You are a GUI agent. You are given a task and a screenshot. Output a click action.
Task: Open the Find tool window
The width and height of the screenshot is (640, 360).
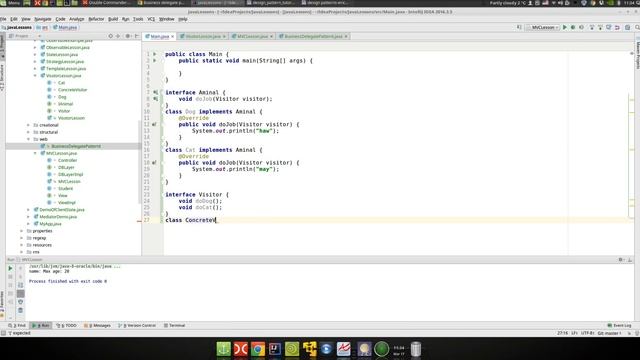(17, 325)
